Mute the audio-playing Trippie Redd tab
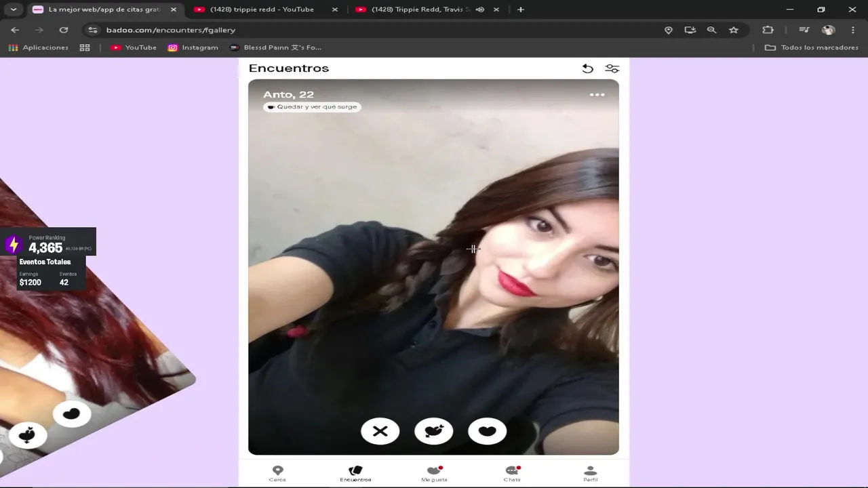The height and width of the screenshot is (488, 868). tap(480, 9)
